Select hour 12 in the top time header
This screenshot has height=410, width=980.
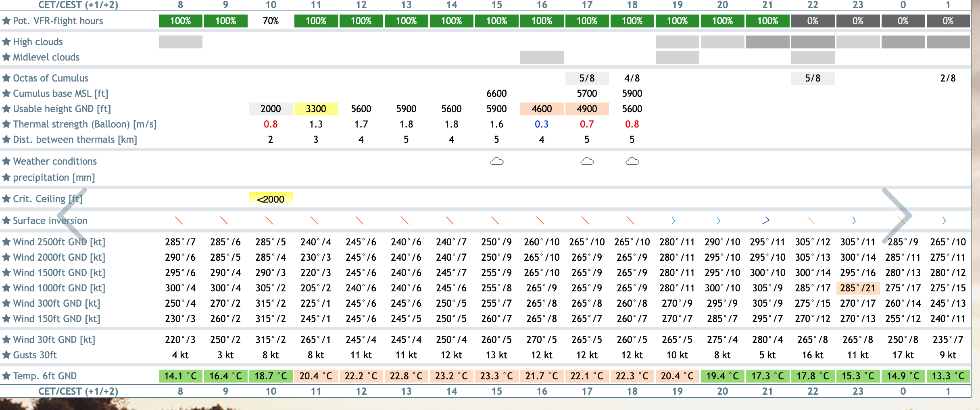coord(361,5)
